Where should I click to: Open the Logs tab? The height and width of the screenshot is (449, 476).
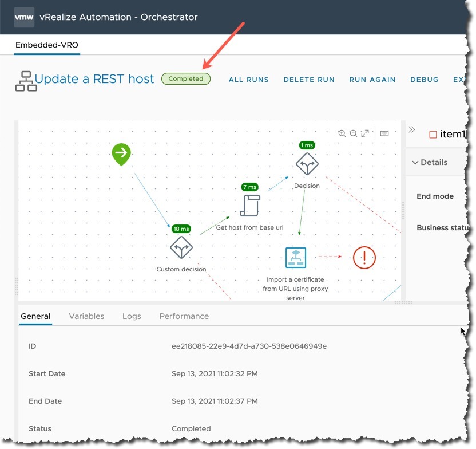[132, 316]
